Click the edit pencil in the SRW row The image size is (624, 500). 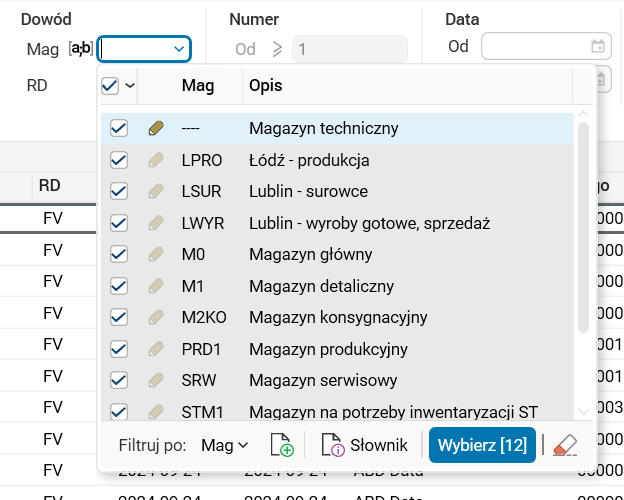(155, 380)
